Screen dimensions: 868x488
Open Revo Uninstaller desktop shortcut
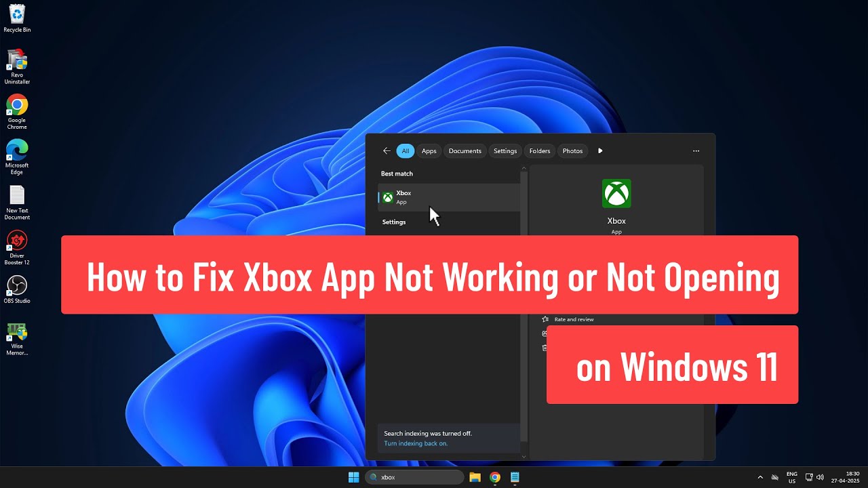click(17, 66)
